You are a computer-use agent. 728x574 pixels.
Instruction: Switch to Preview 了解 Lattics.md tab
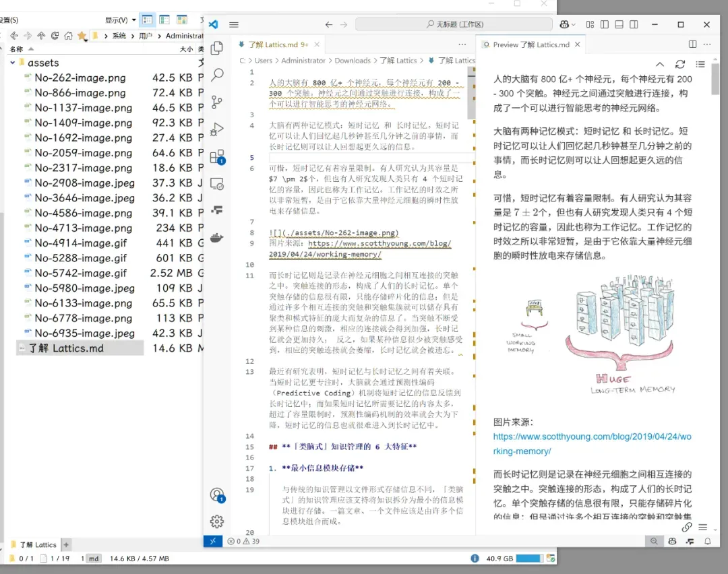point(531,44)
